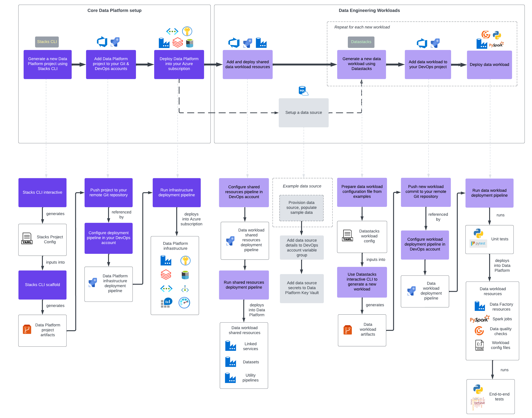This screenshot has height=418, width=532.
Task: Click Run shared resources deployment pipeline button
Action: [x=244, y=280]
